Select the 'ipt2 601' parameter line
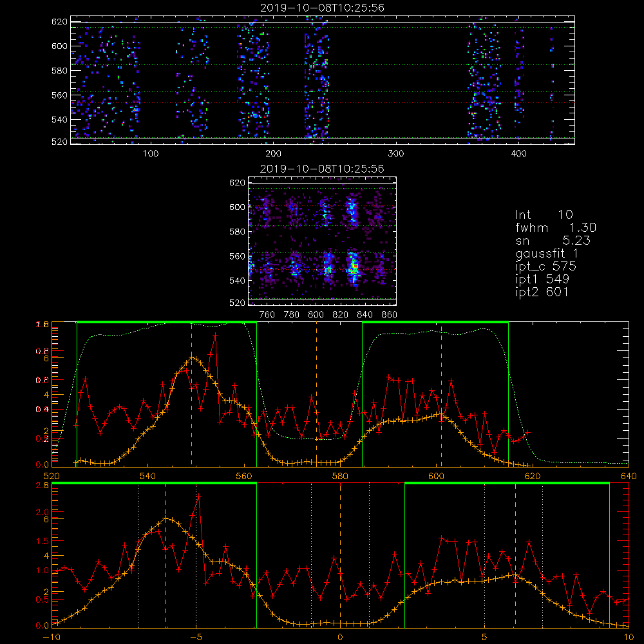The height and width of the screenshot is (644, 644). point(542,292)
